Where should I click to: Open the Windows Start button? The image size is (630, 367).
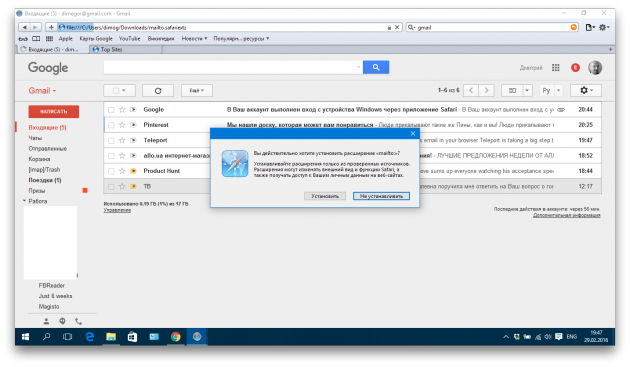[x=25, y=337]
